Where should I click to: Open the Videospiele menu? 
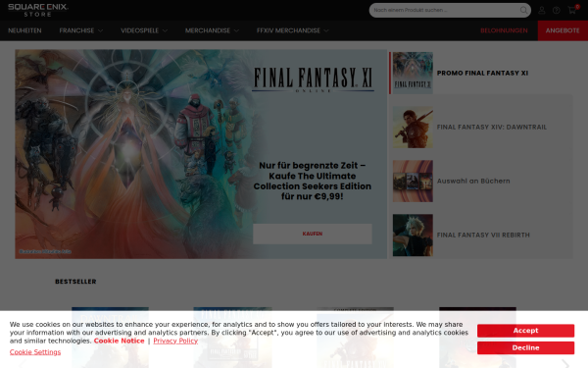(139, 30)
